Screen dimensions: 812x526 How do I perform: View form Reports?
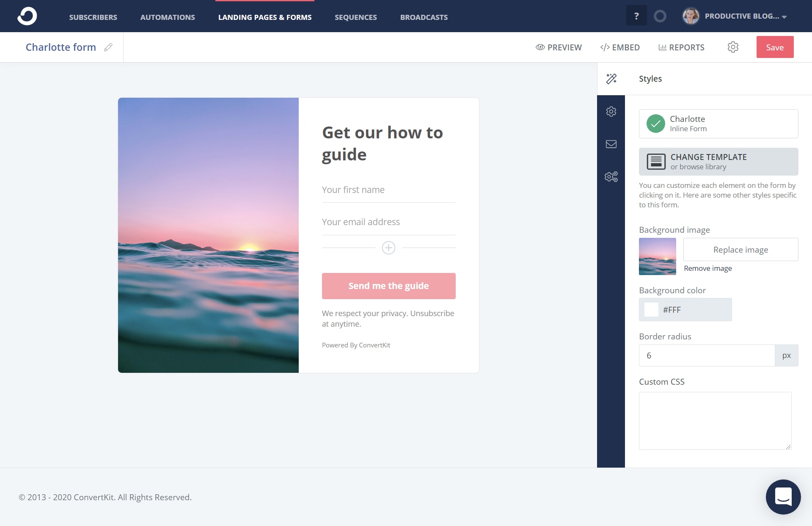(681, 47)
